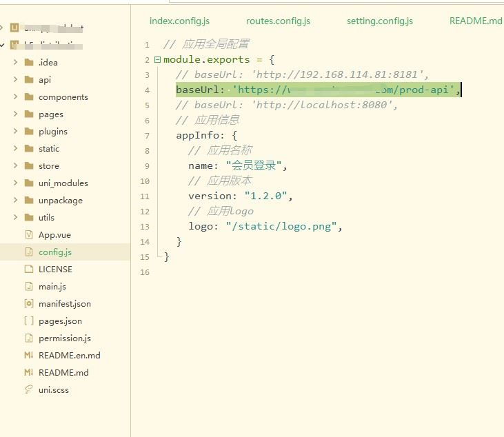Screen dimensions: 504x437
Task: Expand the store folder chevron
Action: pyautogui.click(x=15, y=165)
